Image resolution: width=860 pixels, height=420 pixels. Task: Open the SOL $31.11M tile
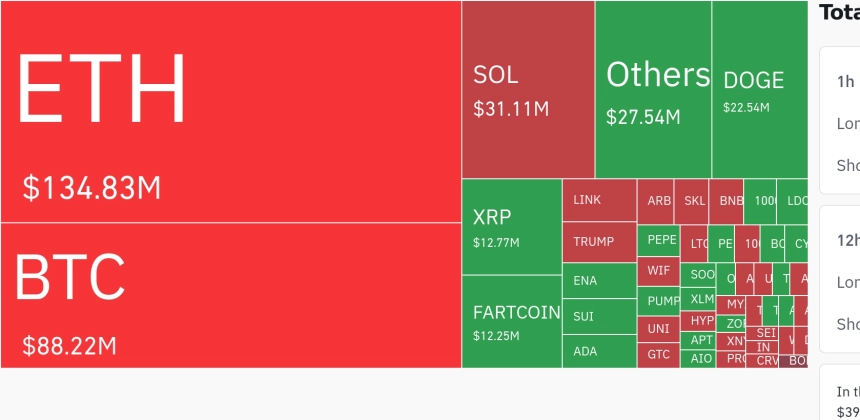tap(528, 89)
